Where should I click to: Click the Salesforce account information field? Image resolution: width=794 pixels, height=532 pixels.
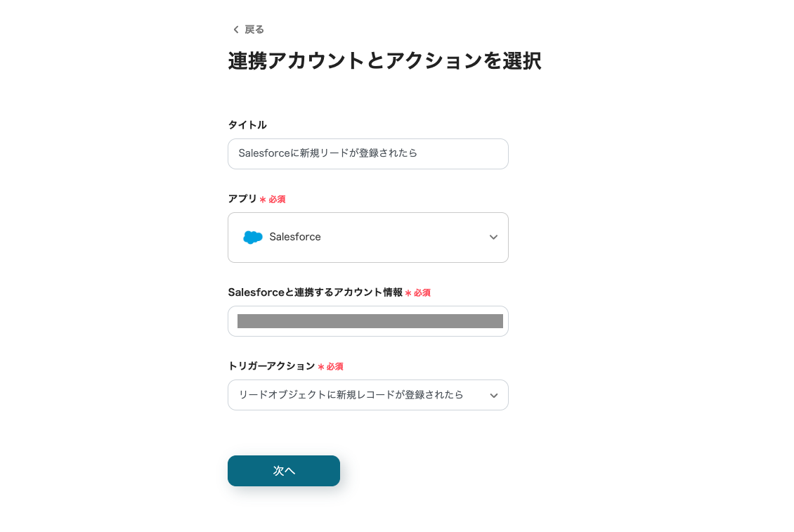367,321
